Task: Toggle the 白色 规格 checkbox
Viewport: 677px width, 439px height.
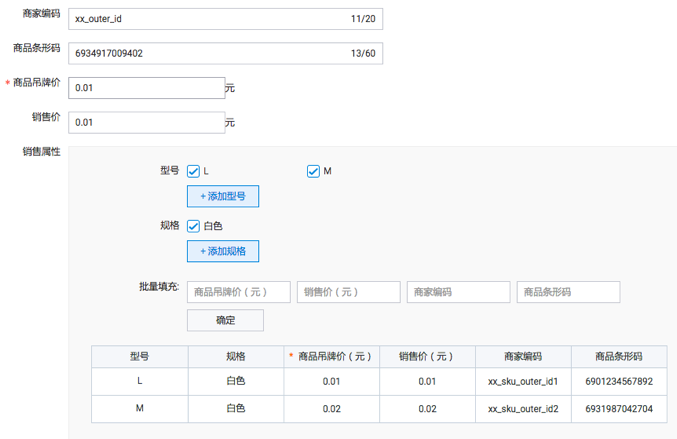Action: click(x=194, y=226)
